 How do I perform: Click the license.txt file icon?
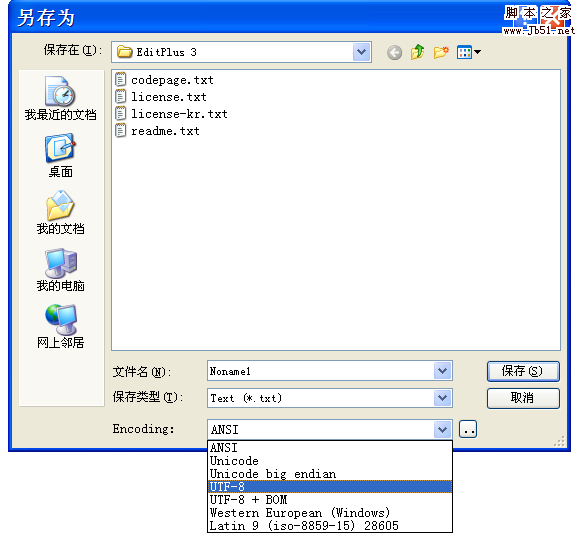point(120,96)
